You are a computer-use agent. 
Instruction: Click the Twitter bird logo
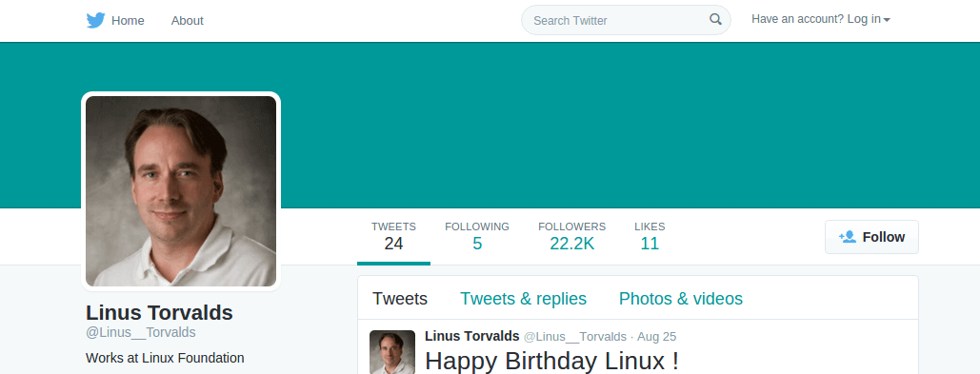click(95, 21)
